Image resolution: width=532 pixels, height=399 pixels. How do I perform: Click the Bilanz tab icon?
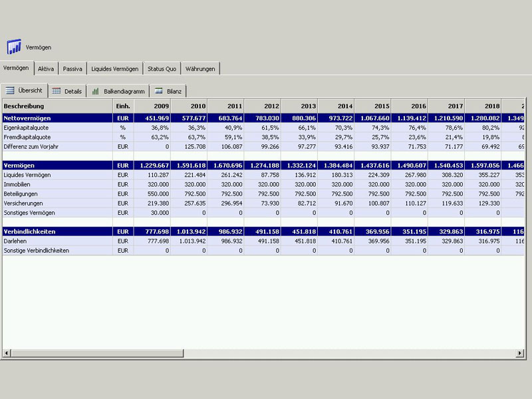(x=159, y=91)
